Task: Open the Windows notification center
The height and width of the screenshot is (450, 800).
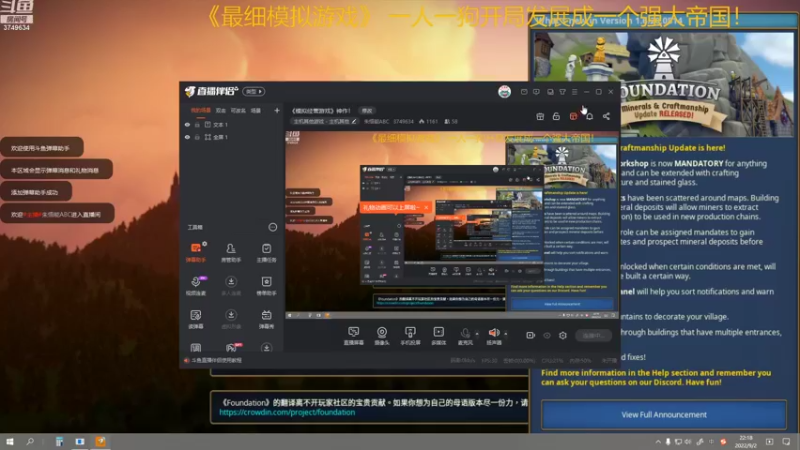Action: [786, 441]
